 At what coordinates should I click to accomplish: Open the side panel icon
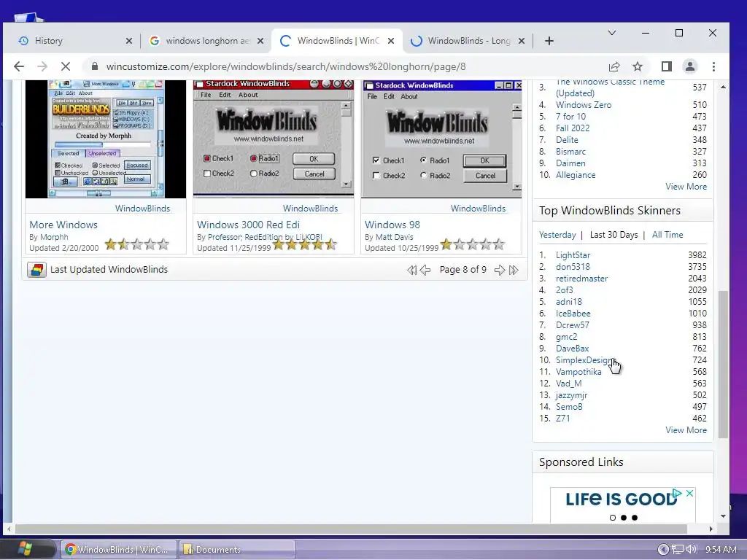click(667, 66)
